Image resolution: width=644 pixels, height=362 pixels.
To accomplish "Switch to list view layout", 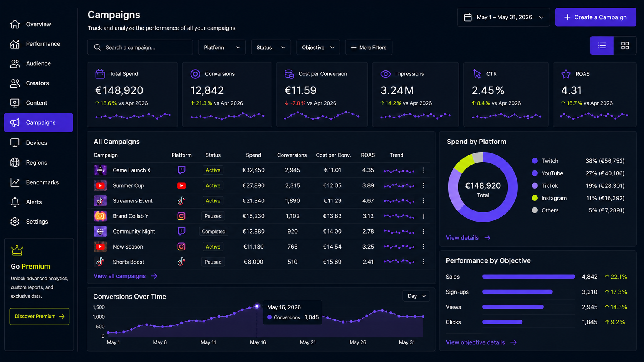I will click(602, 46).
